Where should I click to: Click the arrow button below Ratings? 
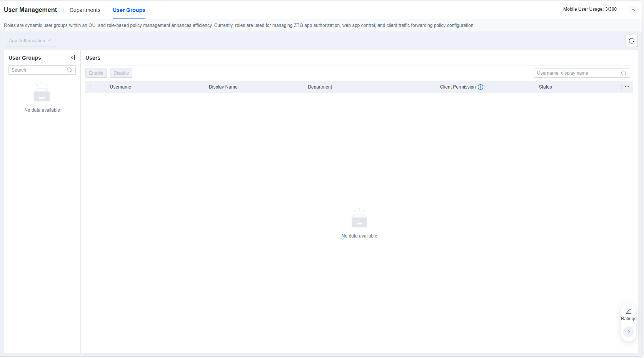(629, 331)
